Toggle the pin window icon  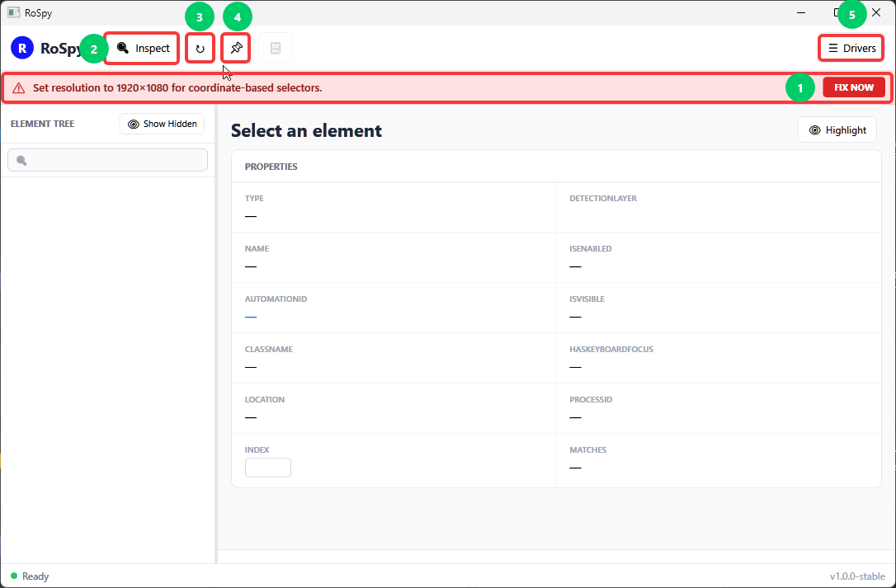(x=236, y=48)
